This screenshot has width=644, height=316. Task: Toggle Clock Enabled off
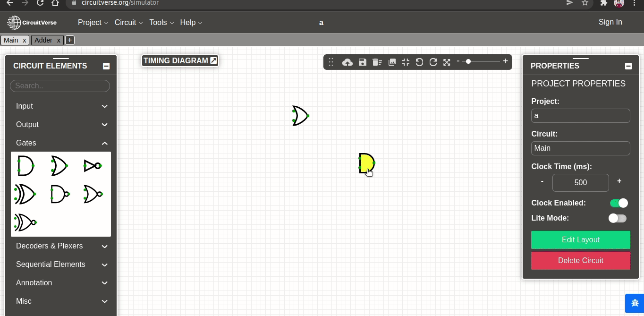point(619,203)
